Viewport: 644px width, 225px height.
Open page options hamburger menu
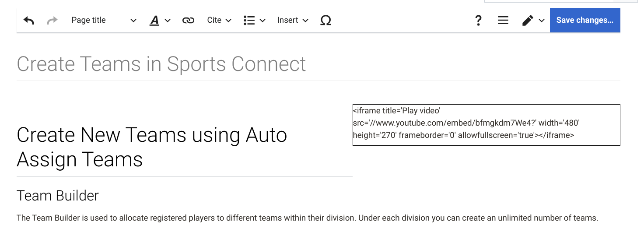pyautogui.click(x=503, y=21)
